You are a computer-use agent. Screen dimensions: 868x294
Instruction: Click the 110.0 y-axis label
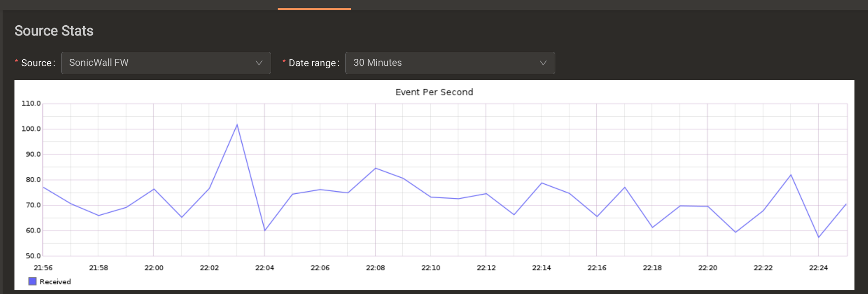point(31,103)
